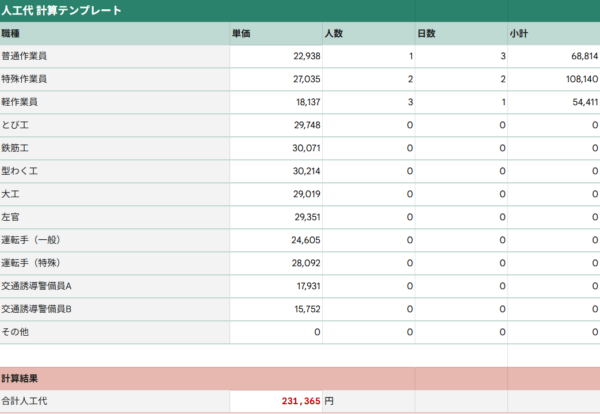Click the 人数 cell for 交通誘導警備員A
This screenshot has width=600, height=414.
click(x=368, y=286)
